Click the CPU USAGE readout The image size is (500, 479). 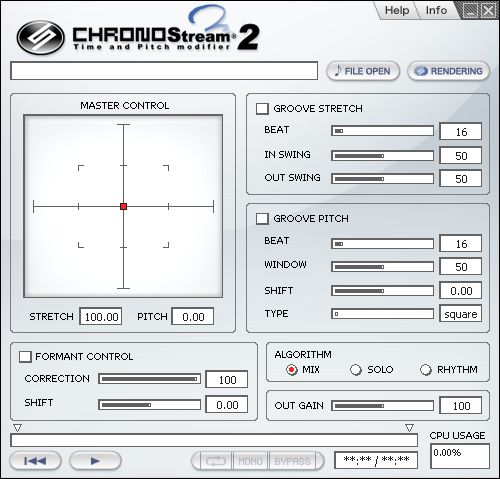(x=460, y=456)
